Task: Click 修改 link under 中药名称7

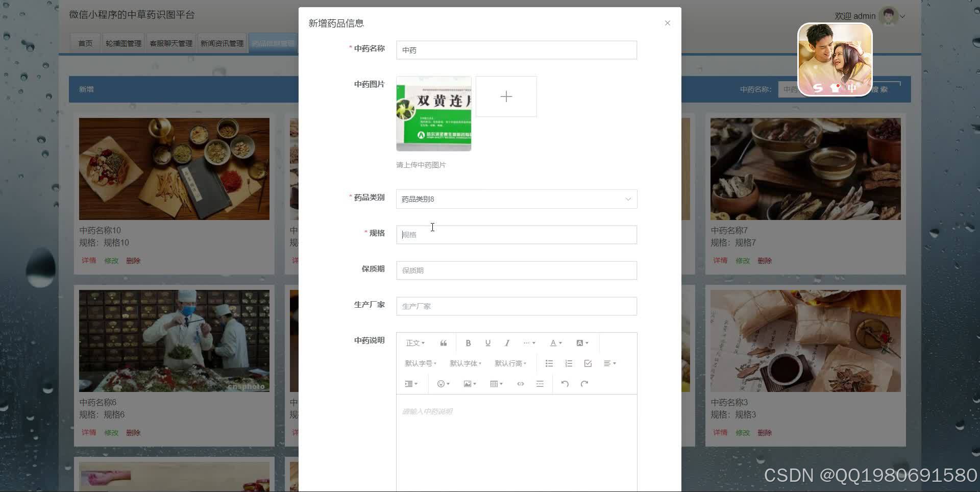Action: 743,260
